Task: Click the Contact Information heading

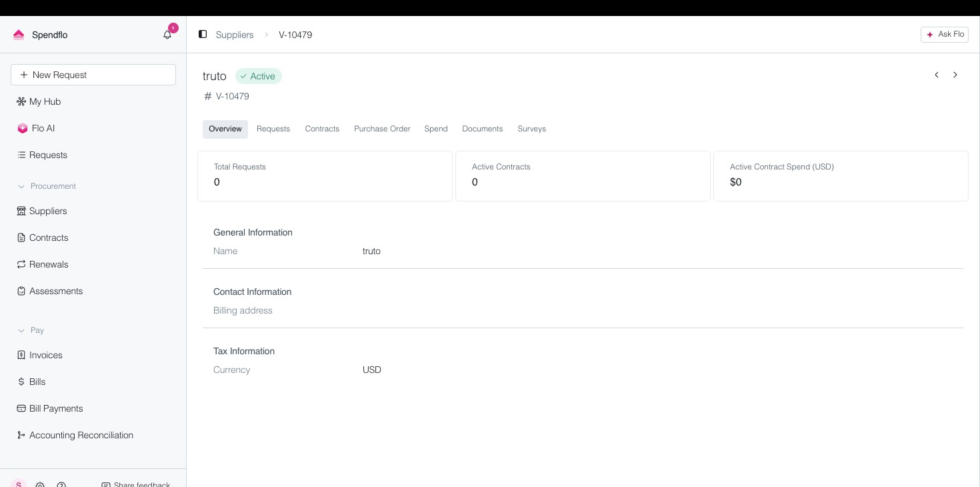Action: [252, 292]
